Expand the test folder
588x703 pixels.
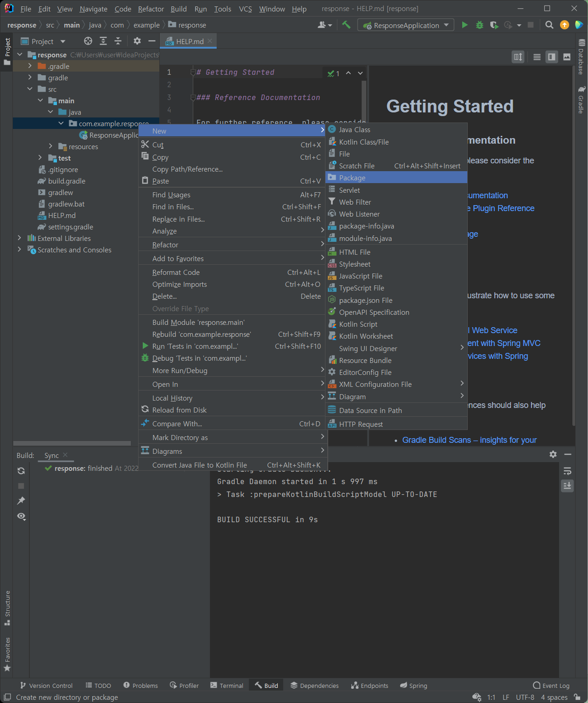click(x=40, y=158)
